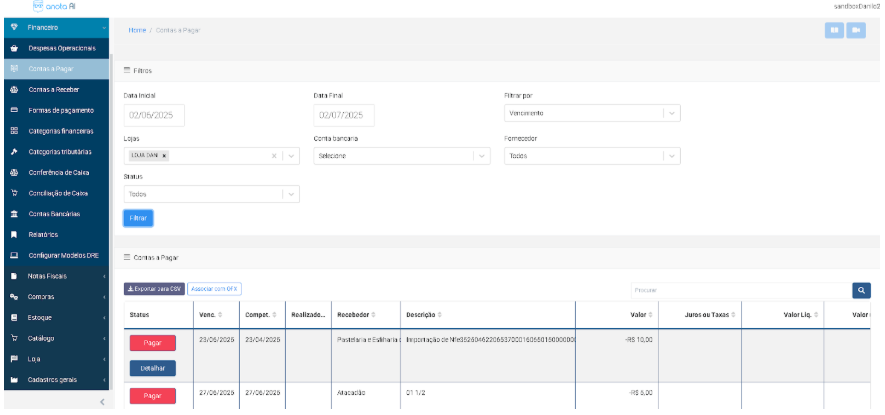The width and height of the screenshot is (885, 415).
Task: Open the book guide icon button
Action: click(834, 30)
